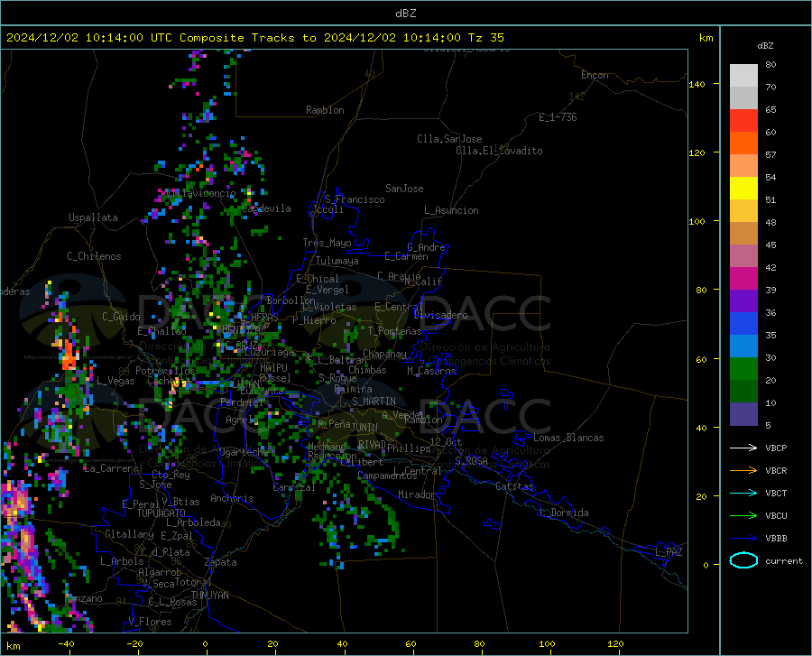The image size is (812, 656).
Task: Click the Gltallary label
Action: [129, 534]
